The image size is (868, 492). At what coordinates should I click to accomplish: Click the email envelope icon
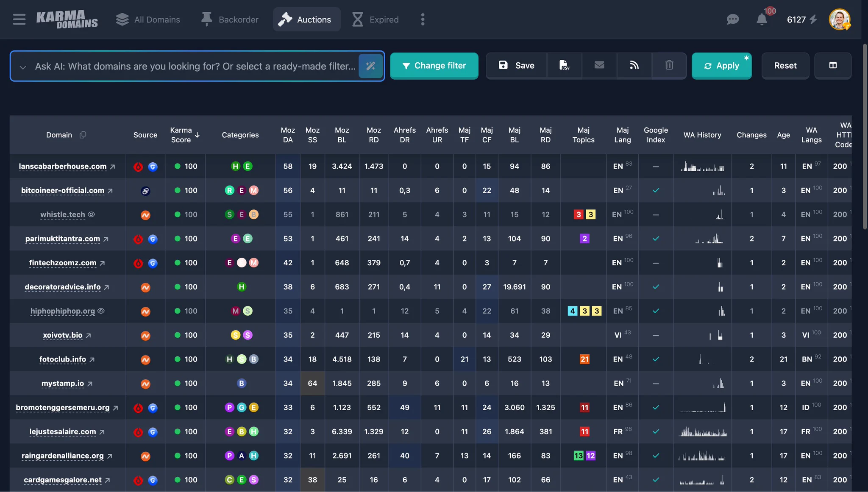click(599, 65)
